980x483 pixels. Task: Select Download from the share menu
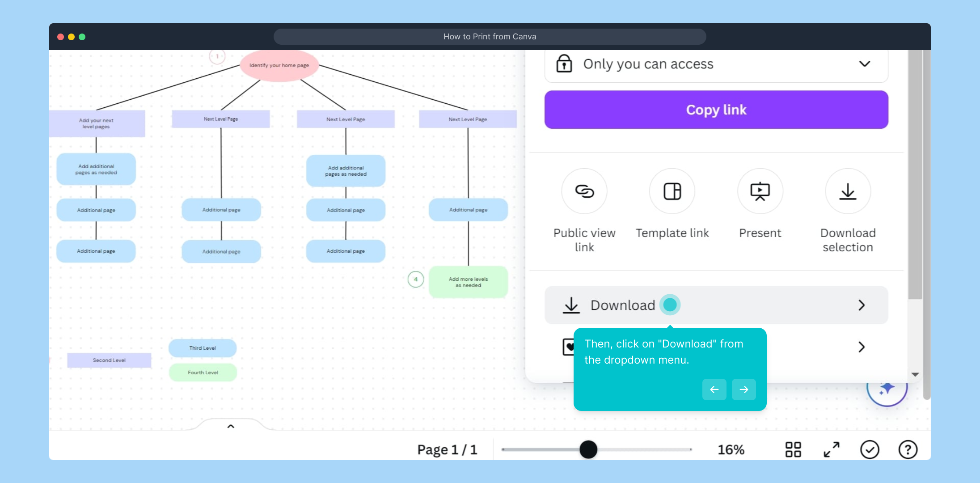pyautogui.click(x=622, y=305)
